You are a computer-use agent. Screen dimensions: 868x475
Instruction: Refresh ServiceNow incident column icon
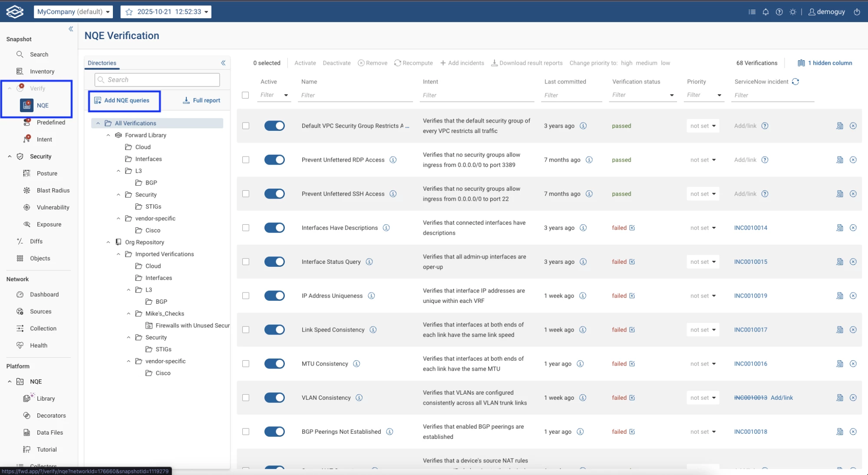pos(795,82)
